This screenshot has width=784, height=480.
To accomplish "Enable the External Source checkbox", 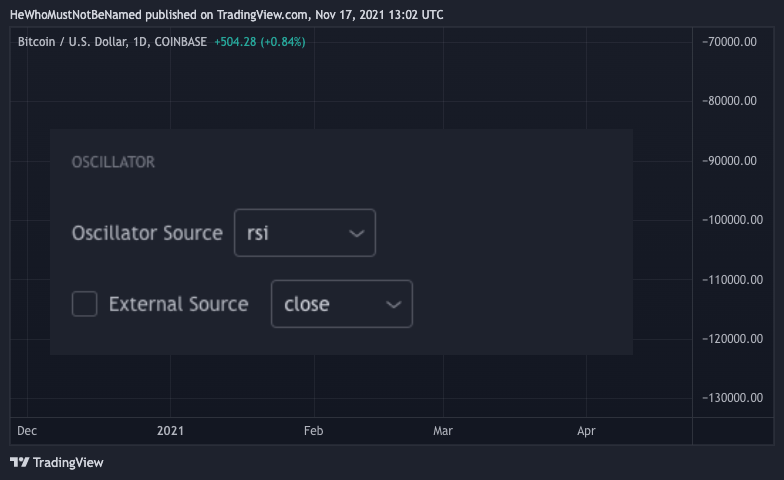I will (x=84, y=304).
